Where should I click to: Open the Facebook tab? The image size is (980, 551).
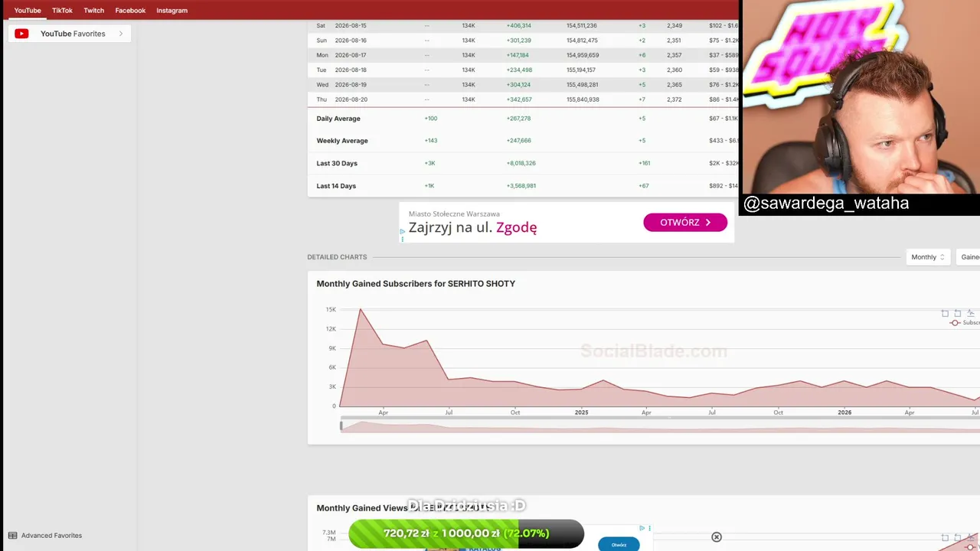(x=130, y=11)
